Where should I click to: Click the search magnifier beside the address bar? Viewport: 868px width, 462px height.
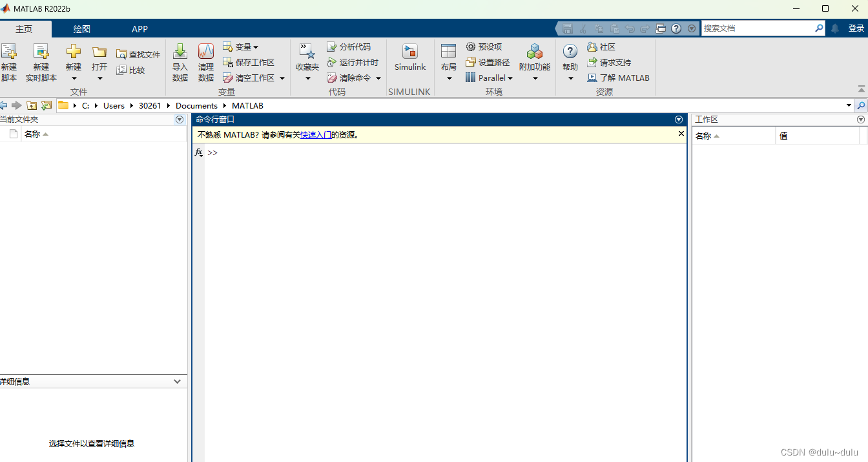click(861, 105)
